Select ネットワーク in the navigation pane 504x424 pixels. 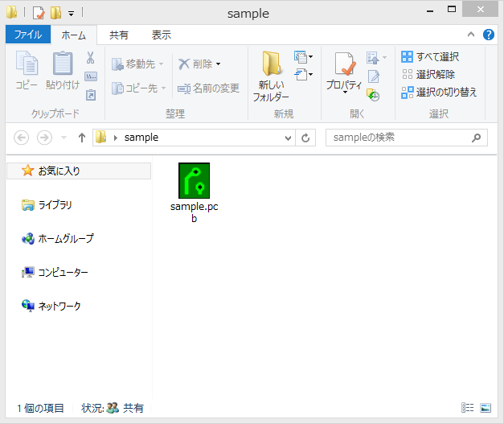[x=51, y=306]
